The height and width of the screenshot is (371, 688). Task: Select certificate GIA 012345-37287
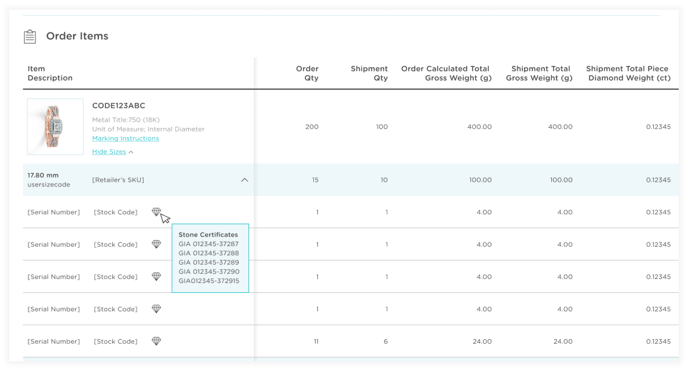tap(209, 244)
